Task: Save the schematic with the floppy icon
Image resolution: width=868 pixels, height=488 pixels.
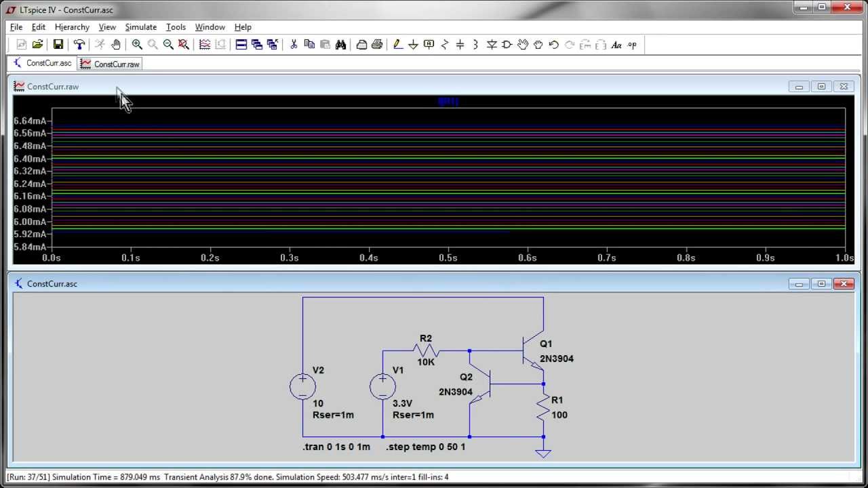Action: [58, 45]
